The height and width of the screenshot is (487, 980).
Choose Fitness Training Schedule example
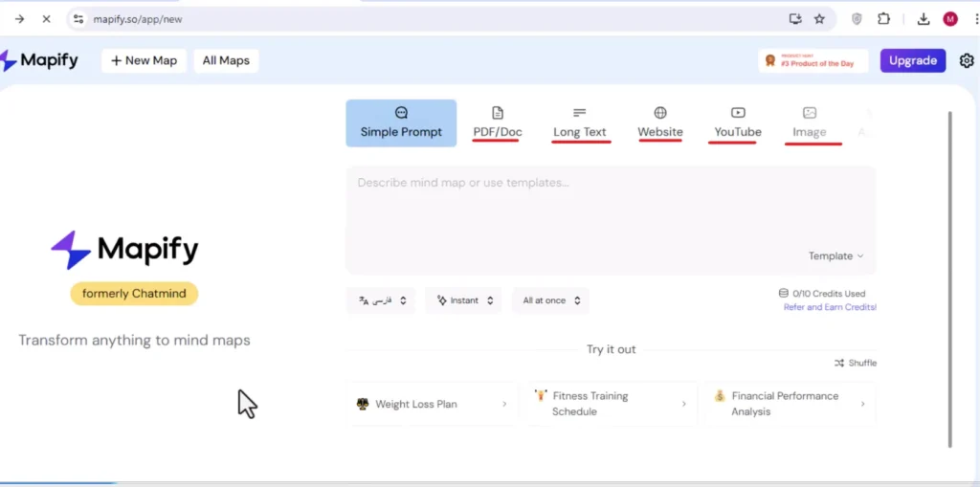612,404
